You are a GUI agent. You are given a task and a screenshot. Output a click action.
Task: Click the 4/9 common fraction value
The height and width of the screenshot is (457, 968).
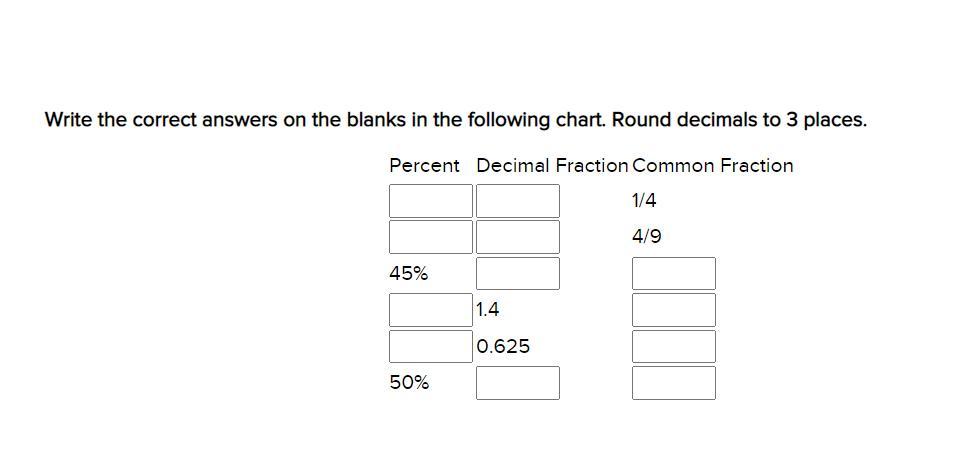tap(646, 237)
